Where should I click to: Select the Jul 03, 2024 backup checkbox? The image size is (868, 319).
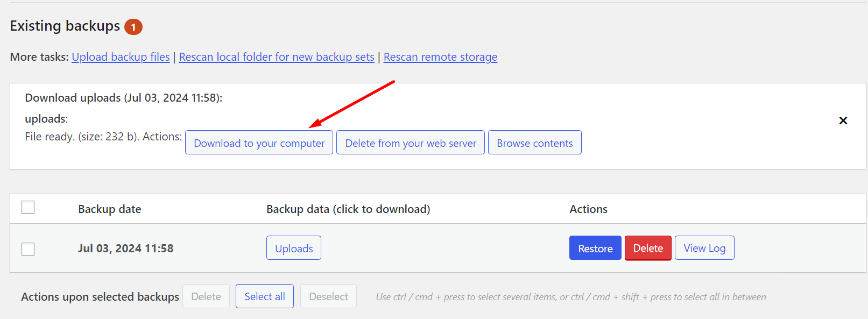(28, 249)
